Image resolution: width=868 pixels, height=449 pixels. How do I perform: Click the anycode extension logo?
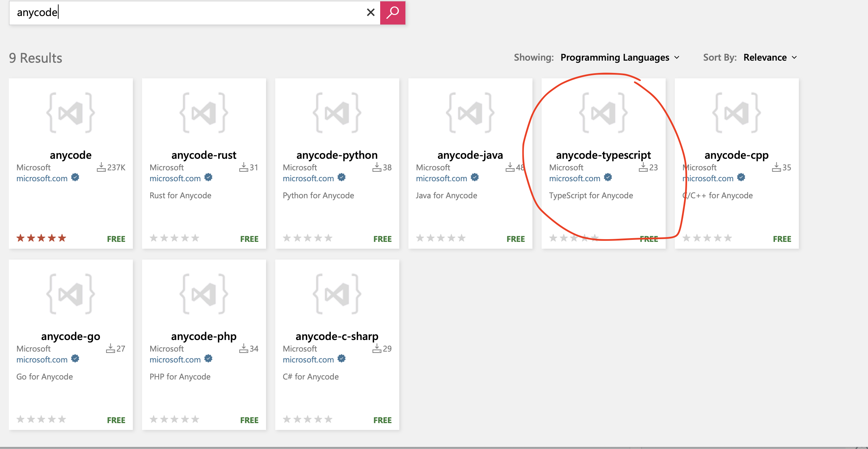tap(70, 112)
